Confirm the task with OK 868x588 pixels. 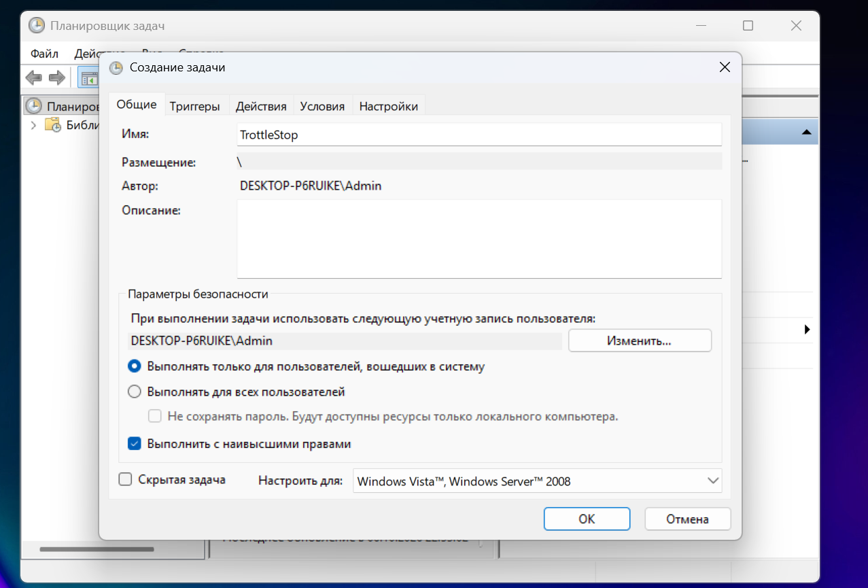[x=587, y=519]
